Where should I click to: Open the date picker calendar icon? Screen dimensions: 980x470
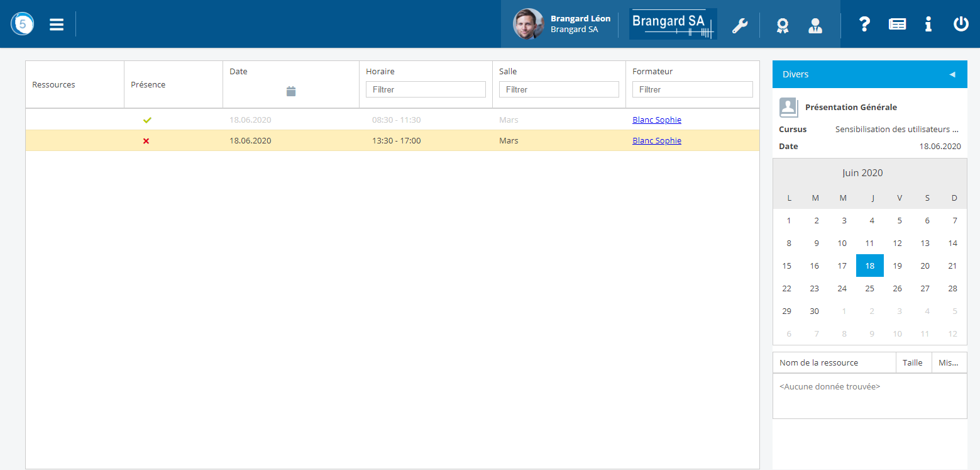coord(290,91)
